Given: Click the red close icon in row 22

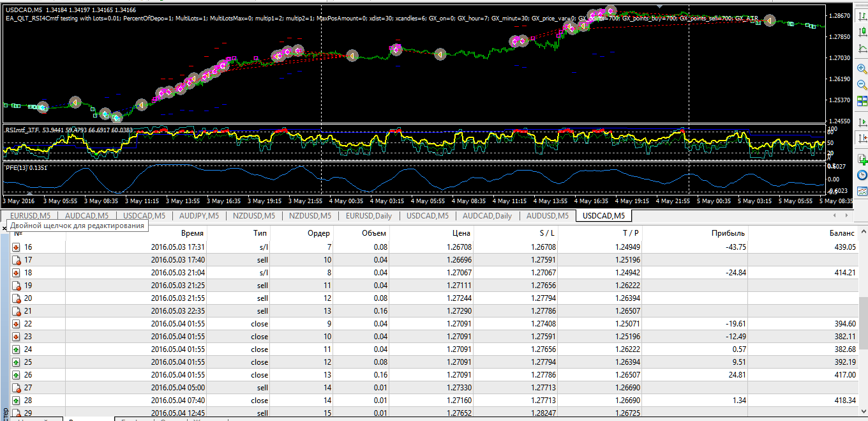Looking at the screenshot, I should [x=17, y=324].
